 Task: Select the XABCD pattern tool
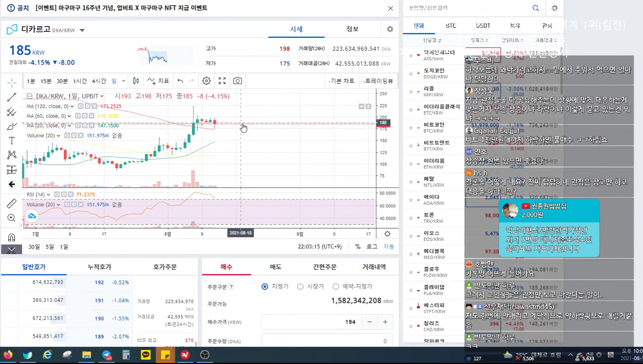point(12,155)
